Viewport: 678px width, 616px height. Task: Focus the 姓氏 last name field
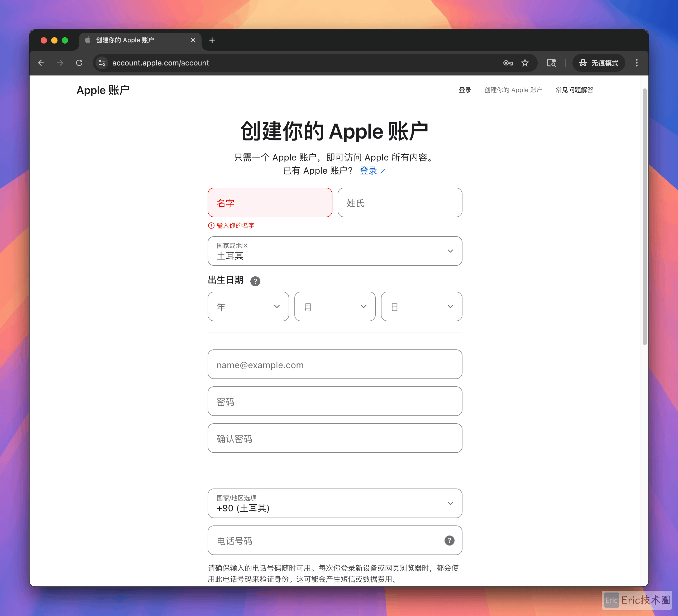(x=400, y=202)
